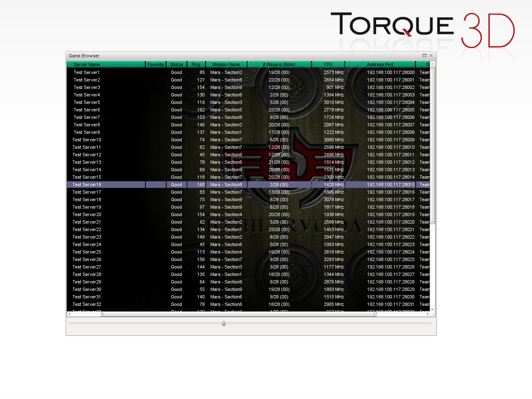Screen dimensions: 532x399
Task: Click the CPU column header
Action: (x=328, y=64)
